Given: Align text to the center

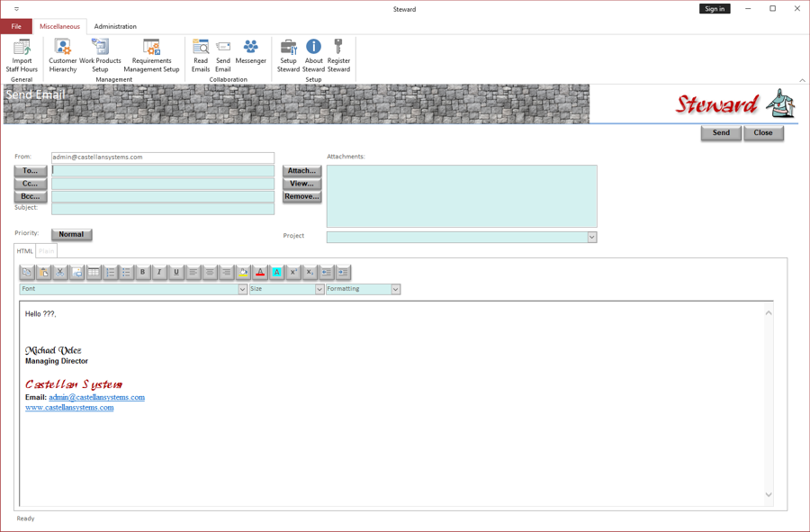Looking at the screenshot, I should [210, 272].
